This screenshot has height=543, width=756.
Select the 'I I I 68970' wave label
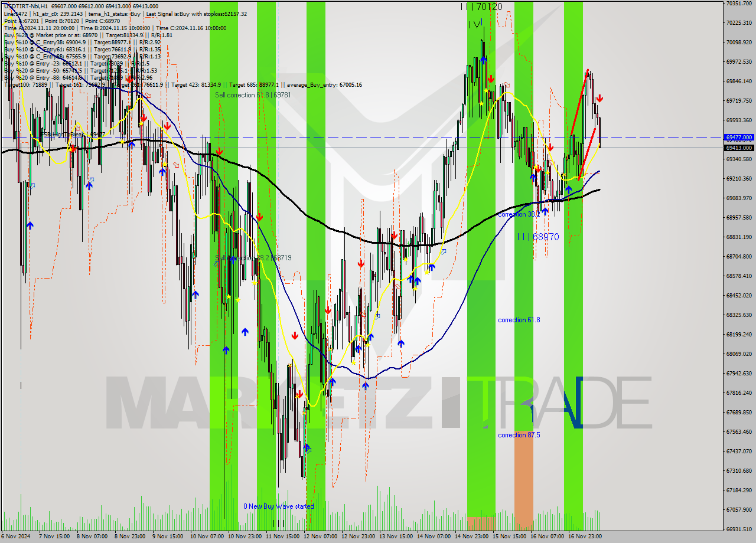538,237
